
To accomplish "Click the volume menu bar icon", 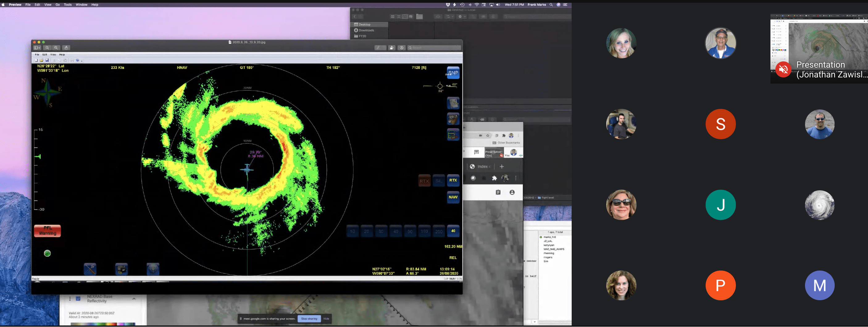I will point(498,5).
